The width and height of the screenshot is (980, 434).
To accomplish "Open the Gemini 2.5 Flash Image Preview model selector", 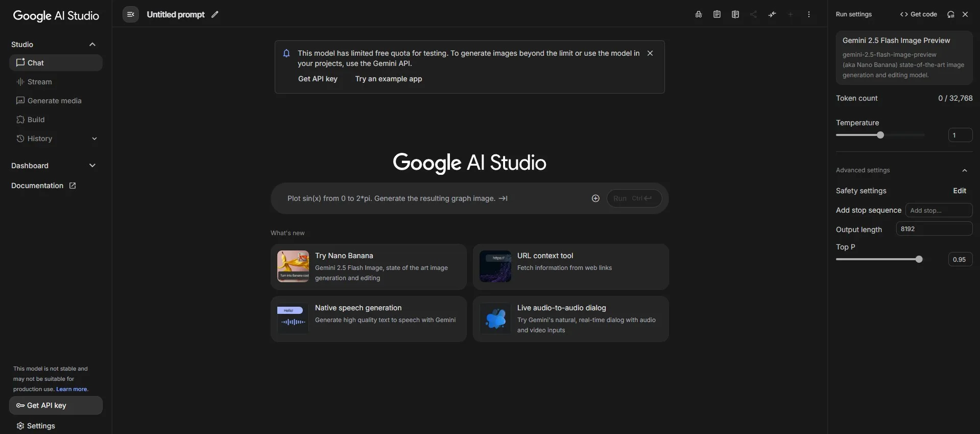I will (x=904, y=57).
